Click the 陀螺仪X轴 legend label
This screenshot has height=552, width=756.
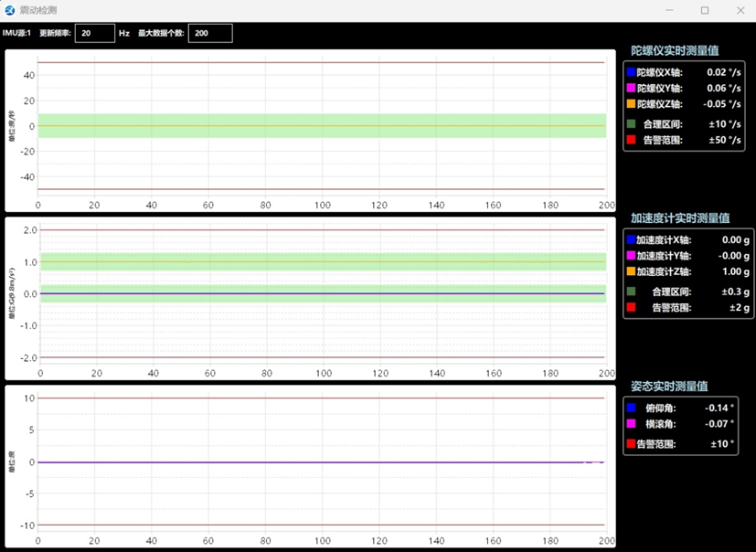[660, 72]
